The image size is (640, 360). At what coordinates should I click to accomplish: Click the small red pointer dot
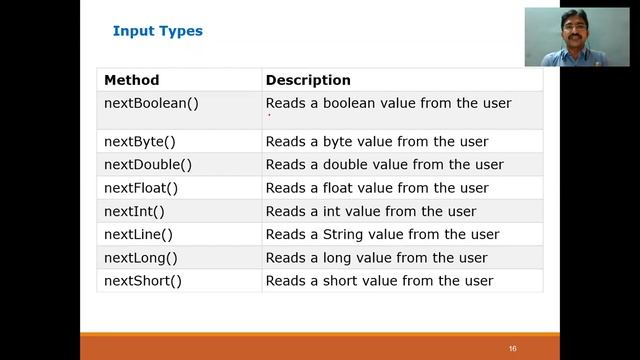click(269, 115)
